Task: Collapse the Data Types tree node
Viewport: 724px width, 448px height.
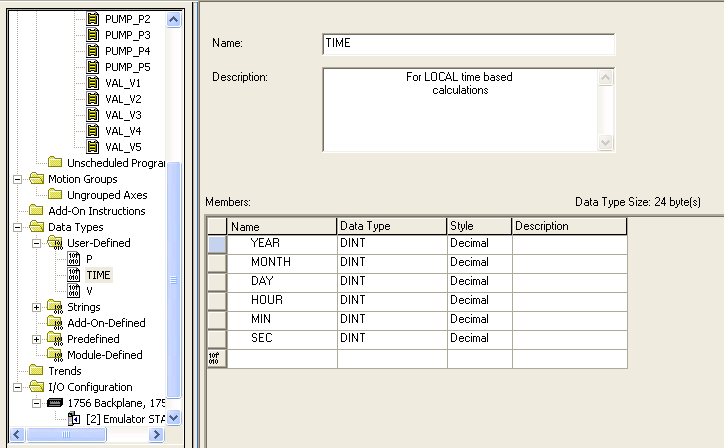Action: [x=18, y=227]
